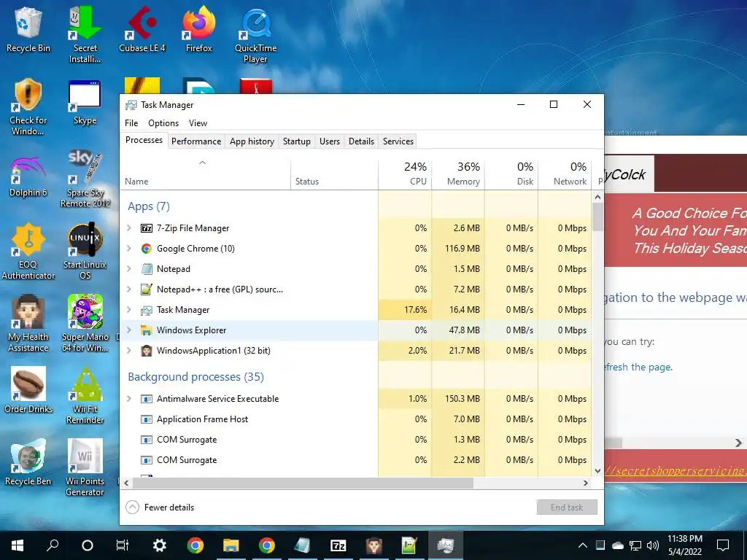
Task: Expand the Google Chrome (10) process group
Action: click(x=128, y=249)
